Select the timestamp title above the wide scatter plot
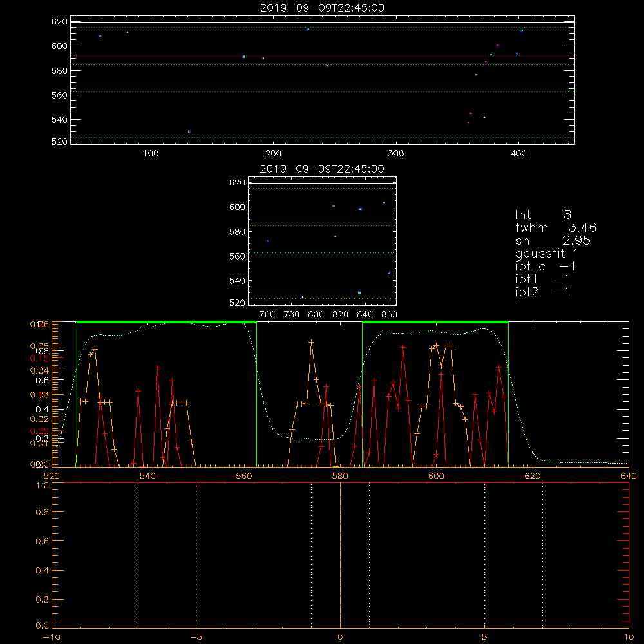The width and height of the screenshot is (644, 644). (323, 8)
